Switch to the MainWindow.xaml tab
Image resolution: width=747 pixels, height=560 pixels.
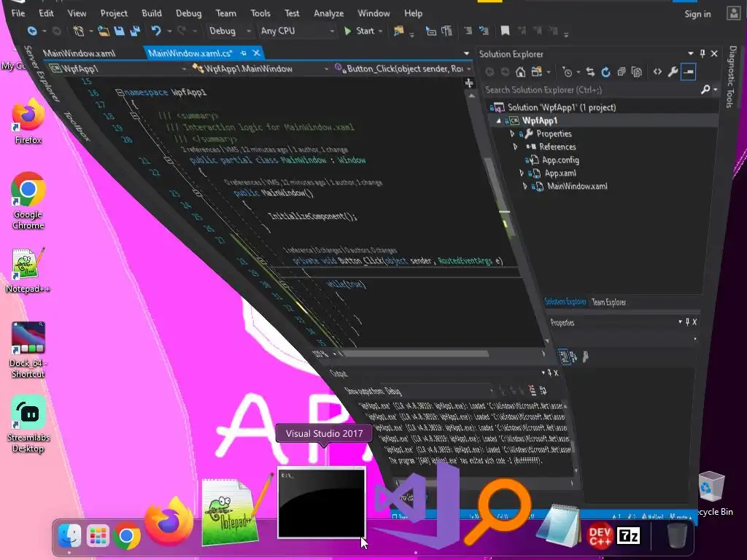click(x=79, y=52)
